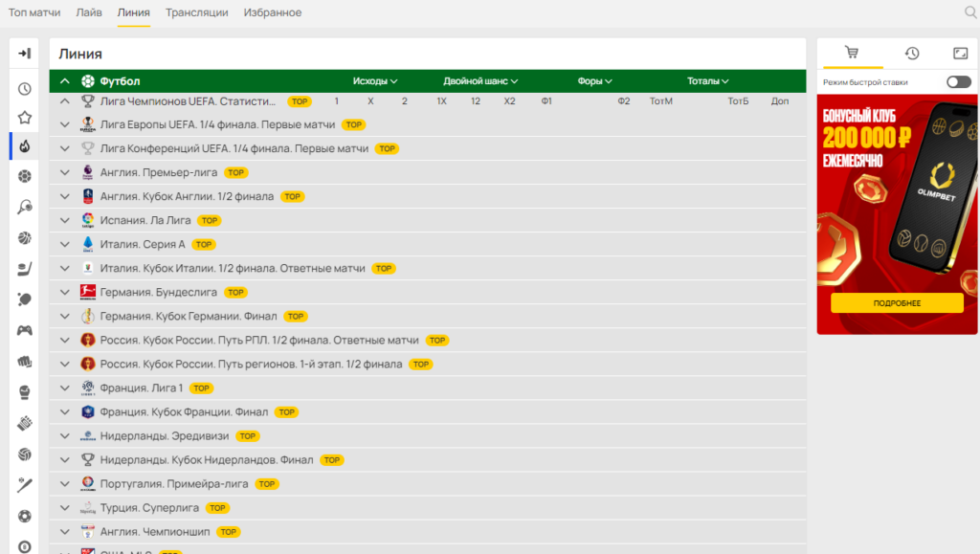Expand Испания. Ла Лига row chevron
This screenshot has width=980, height=554.
(x=65, y=220)
